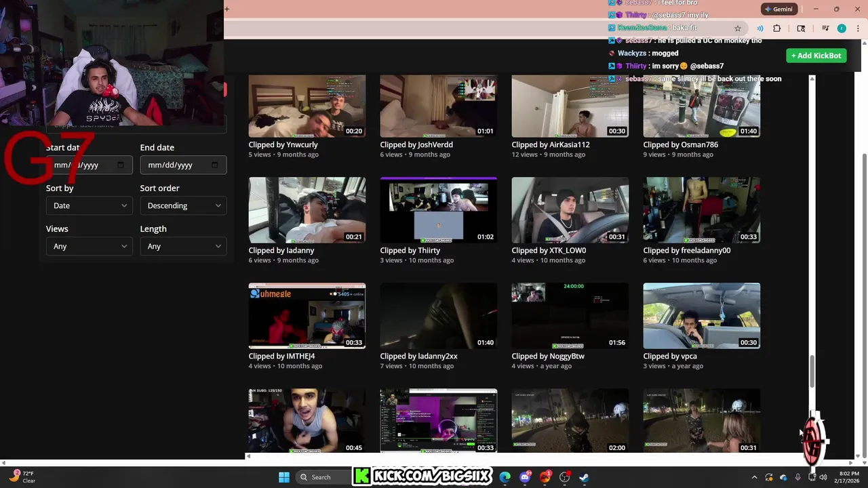
Task: Show hidden system tray icons
Action: [x=754, y=477]
